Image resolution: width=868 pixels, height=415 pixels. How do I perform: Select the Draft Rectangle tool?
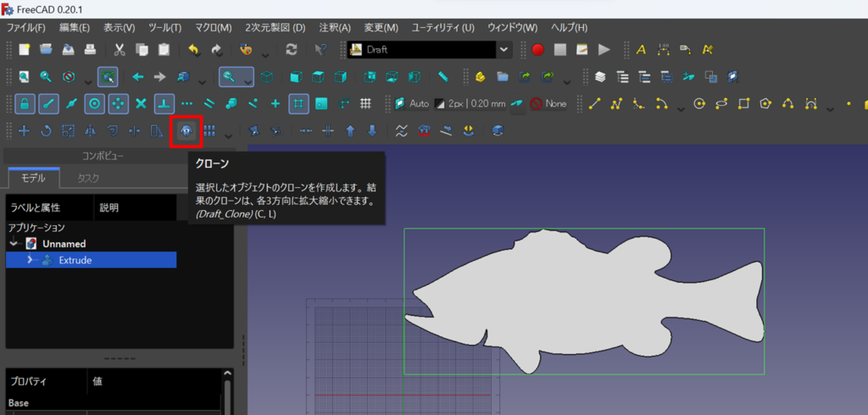point(744,103)
